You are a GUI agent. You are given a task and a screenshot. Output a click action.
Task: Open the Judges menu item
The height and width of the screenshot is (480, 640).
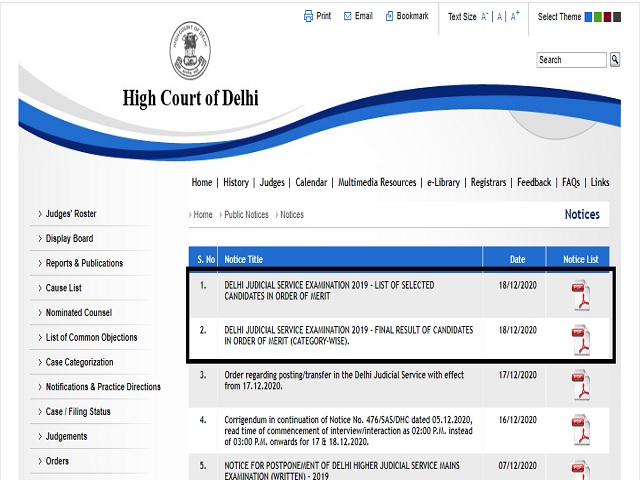(x=272, y=182)
